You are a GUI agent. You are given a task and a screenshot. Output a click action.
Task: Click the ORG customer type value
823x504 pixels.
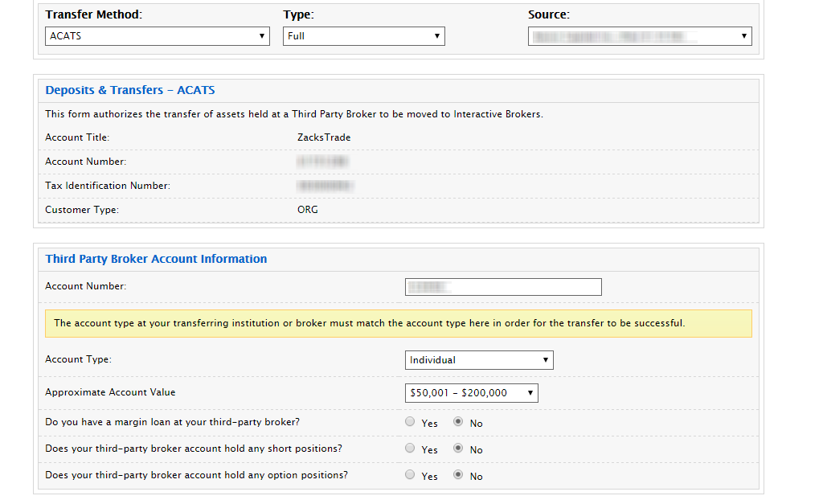(308, 210)
